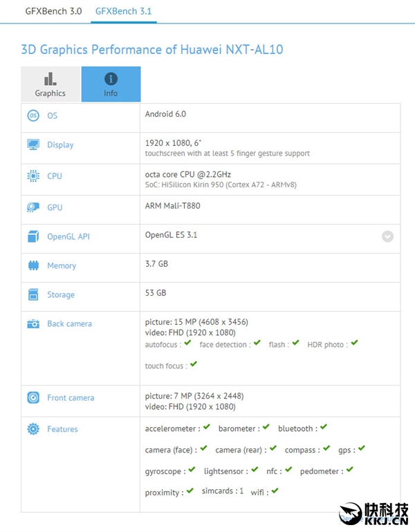The width and height of the screenshot is (415, 532).
Task: Click the Front camera label
Action: pyautogui.click(x=71, y=398)
